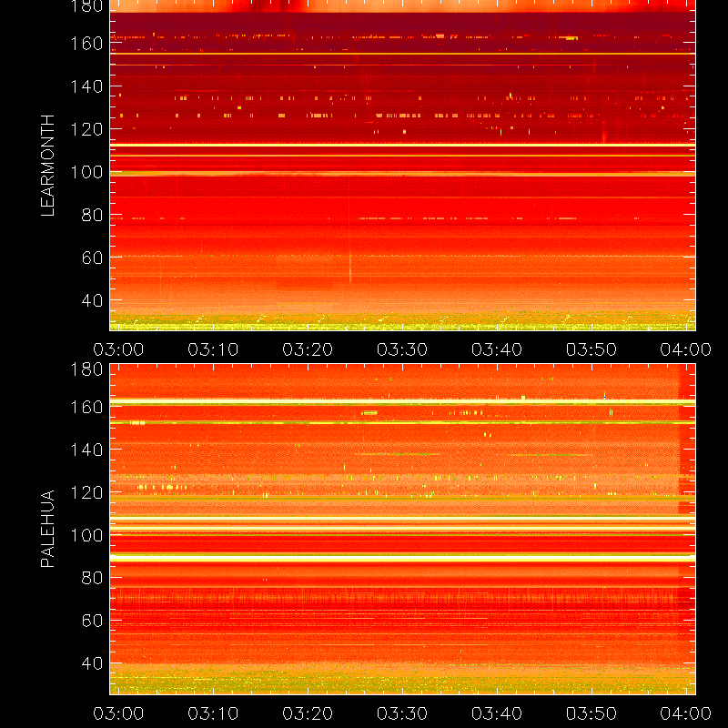Image resolution: width=728 pixels, height=728 pixels.
Task: Pick the 80 label on Palehua axis
Action: coord(93,578)
